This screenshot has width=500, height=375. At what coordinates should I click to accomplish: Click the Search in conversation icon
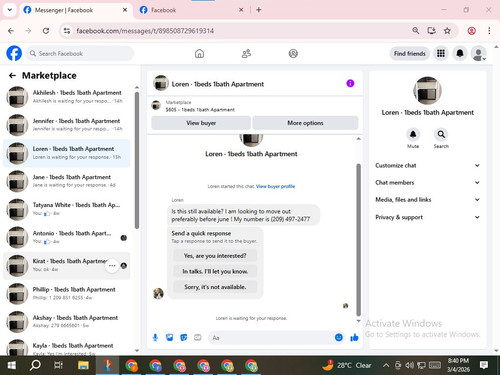pos(441,134)
